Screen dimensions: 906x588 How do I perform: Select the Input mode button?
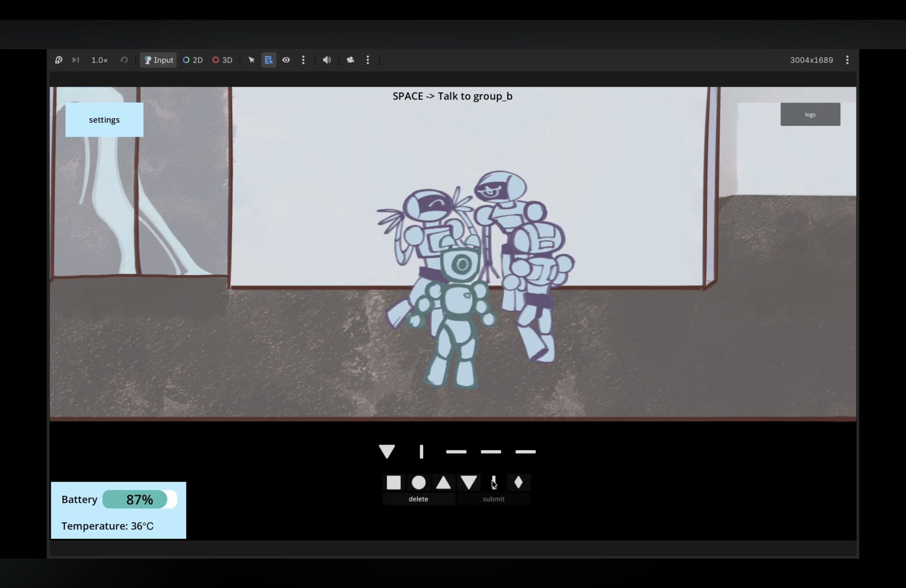pos(158,60)
